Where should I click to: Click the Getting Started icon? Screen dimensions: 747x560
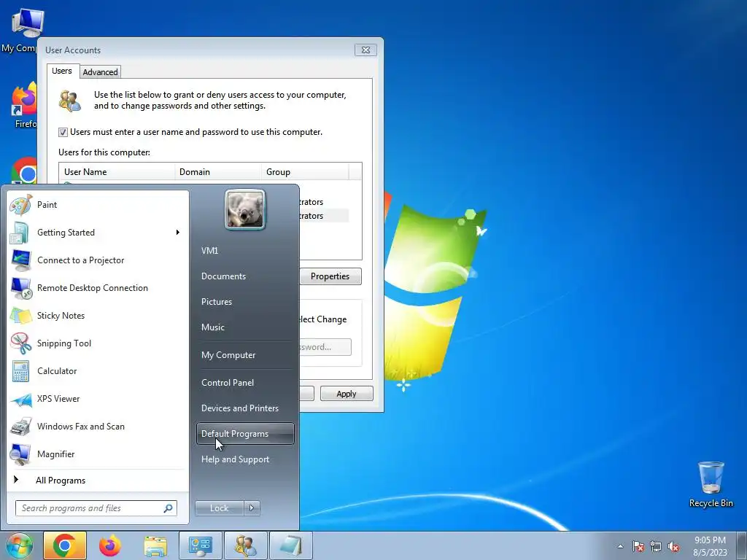click(x=20, y=233)
